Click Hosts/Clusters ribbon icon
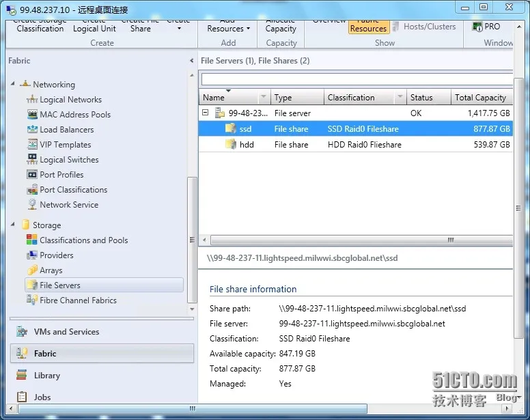This screenshot has height=420, width=530. point(396,27)
